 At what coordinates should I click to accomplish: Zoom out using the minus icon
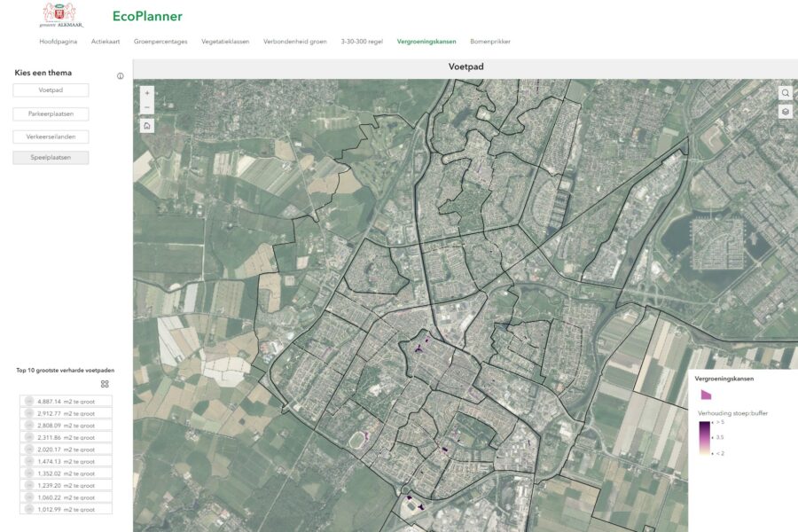tap(145, 107)
